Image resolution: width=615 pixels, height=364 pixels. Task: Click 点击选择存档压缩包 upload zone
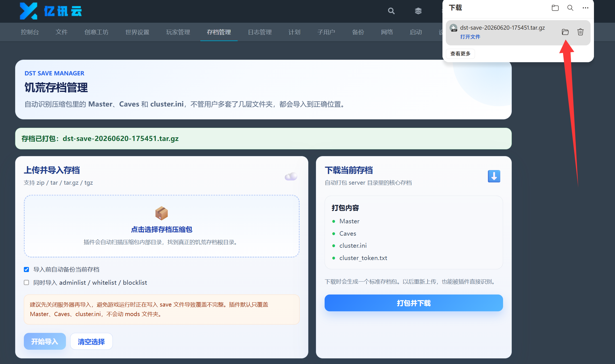click(x=162, y=226)
